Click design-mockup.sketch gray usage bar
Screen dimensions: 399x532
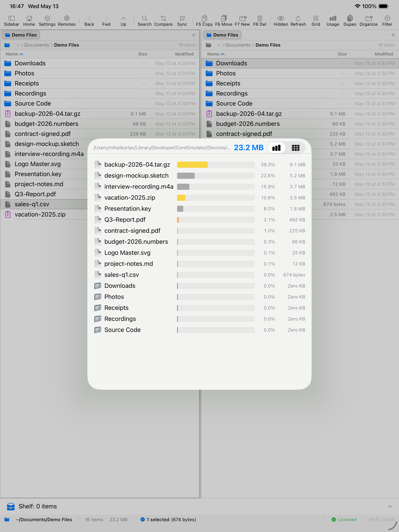(x=186, y=176)
